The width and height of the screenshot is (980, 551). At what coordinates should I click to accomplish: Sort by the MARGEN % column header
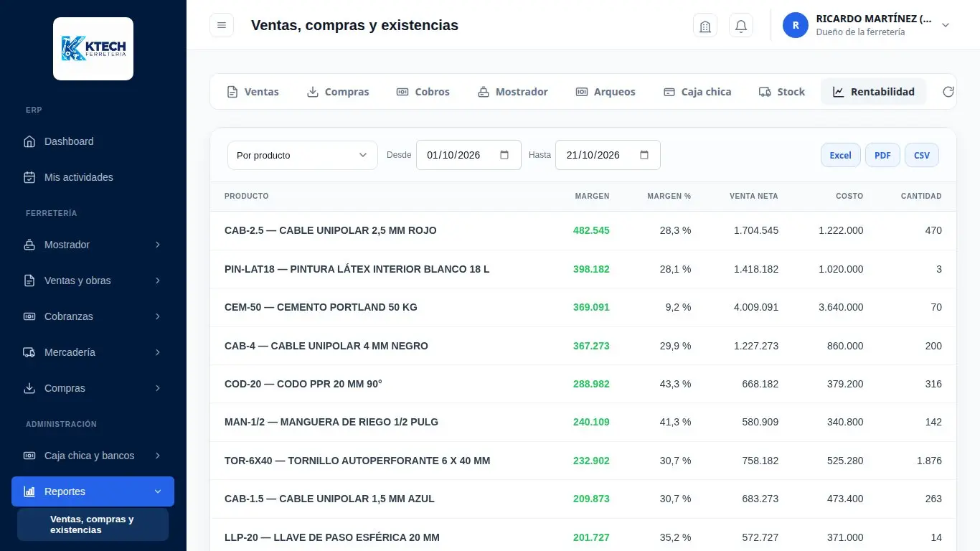pos(669,196)
